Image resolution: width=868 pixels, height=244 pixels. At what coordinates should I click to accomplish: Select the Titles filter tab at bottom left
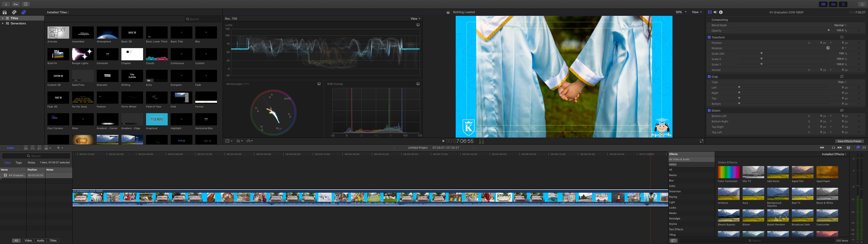(x=53, y=241)
